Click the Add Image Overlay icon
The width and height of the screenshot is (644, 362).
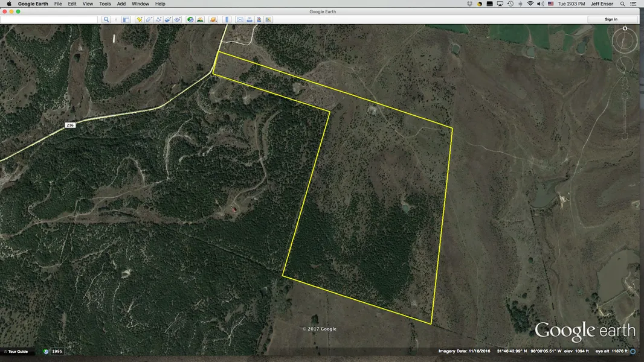[167, 19]
